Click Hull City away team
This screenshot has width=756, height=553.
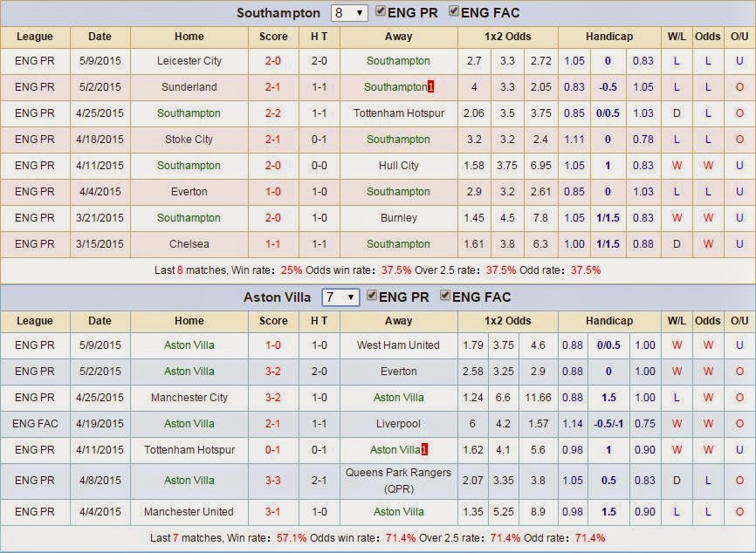coord(399,165)
